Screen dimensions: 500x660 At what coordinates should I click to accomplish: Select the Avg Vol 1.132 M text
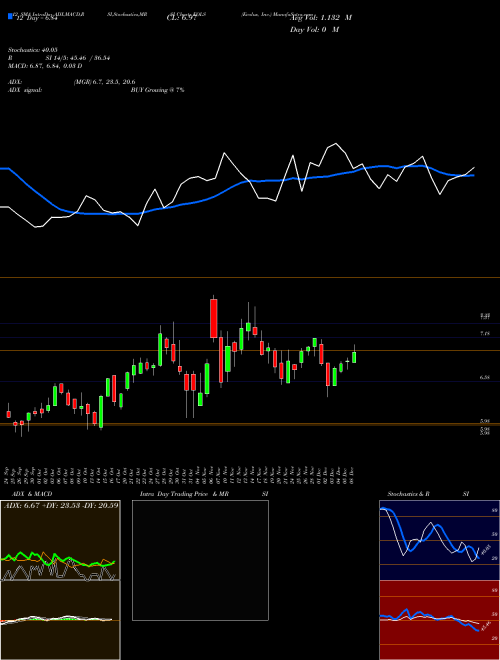tap(321, 18)
